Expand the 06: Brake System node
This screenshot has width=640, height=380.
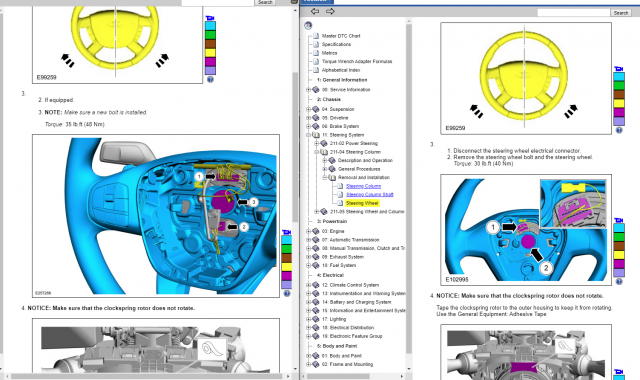[309, 126]
